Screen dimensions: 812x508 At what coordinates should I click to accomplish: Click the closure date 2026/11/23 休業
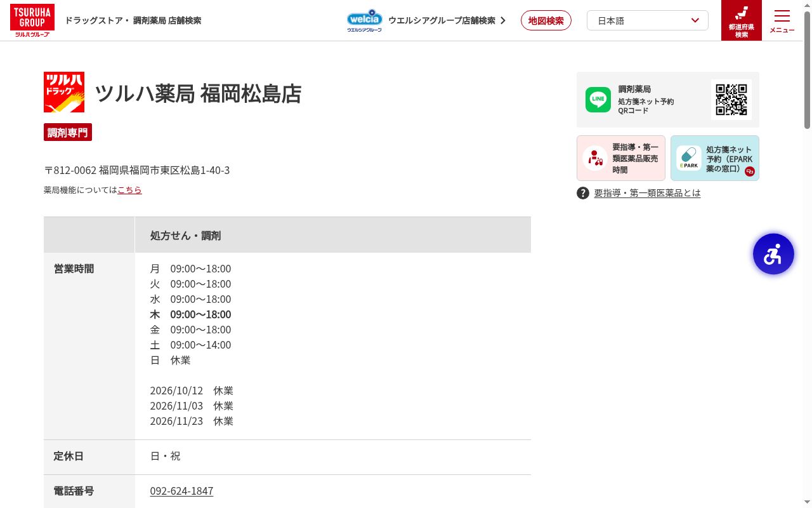[192, 421]
